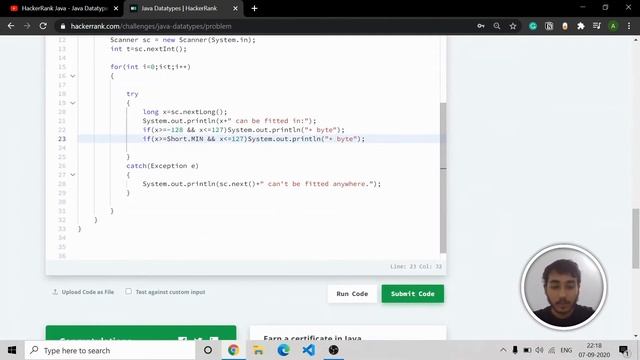Switch ENG input language
Image resolution: width=640 pixels, height=360 pixels.
(566, 350)
